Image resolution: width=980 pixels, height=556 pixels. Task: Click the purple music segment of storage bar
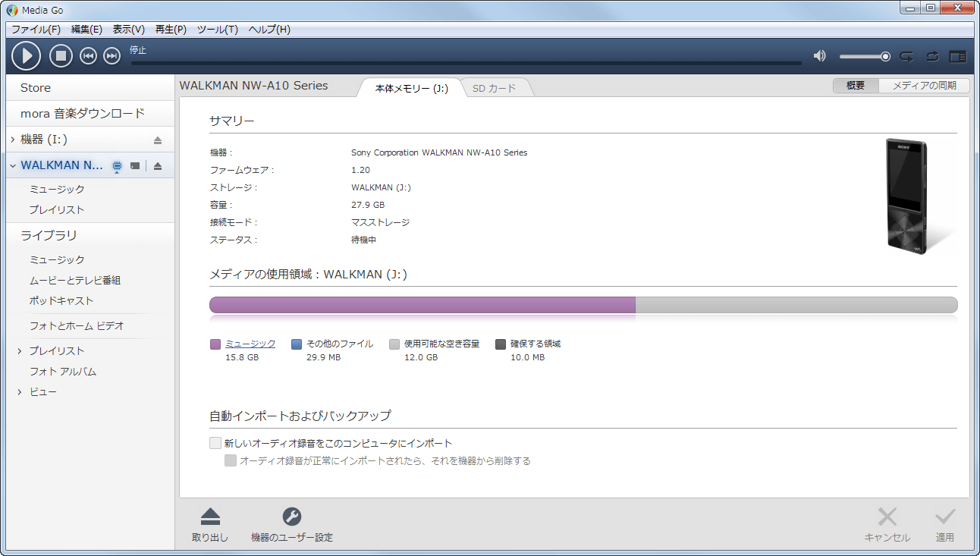[422, 305]
